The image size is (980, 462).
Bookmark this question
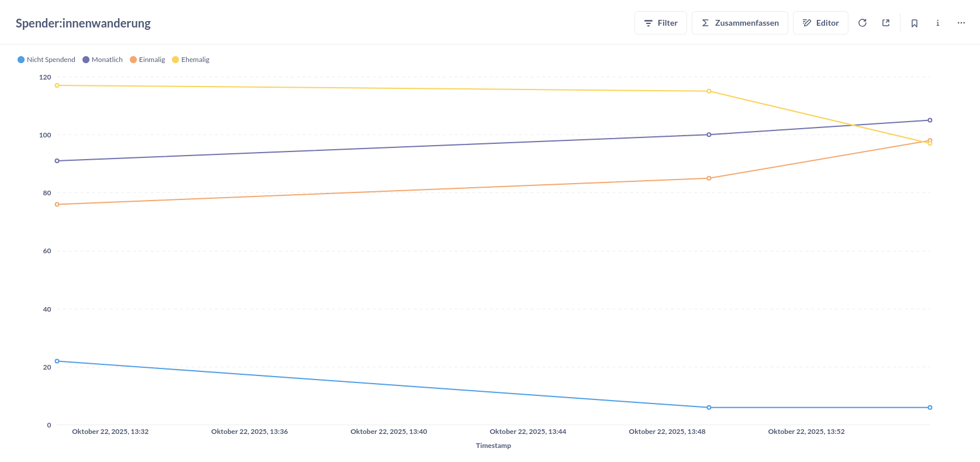(x=914, y=22)
